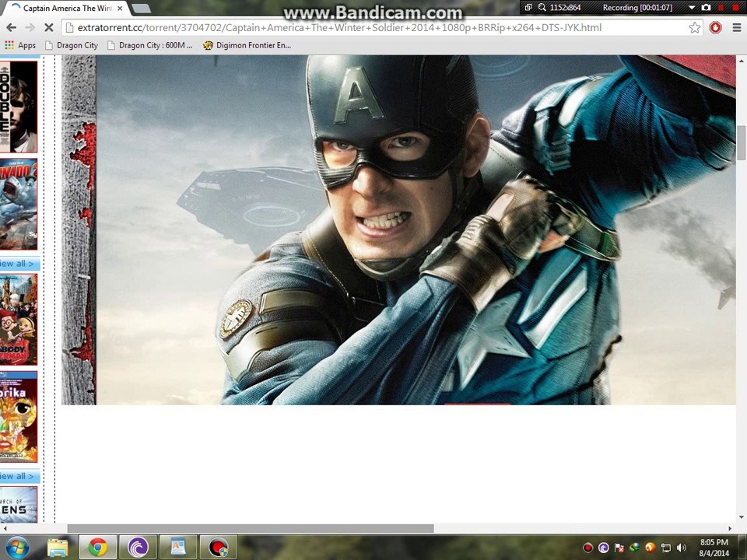Open Bandicam from the taskbar
The image size is (747, 560).
tap(219, 548)
